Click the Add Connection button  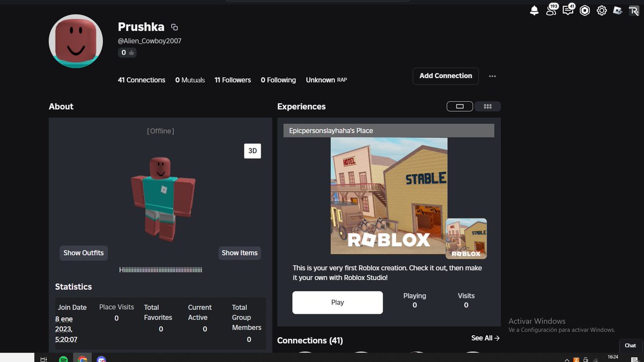pyautogui.click(x=445, y=76)
